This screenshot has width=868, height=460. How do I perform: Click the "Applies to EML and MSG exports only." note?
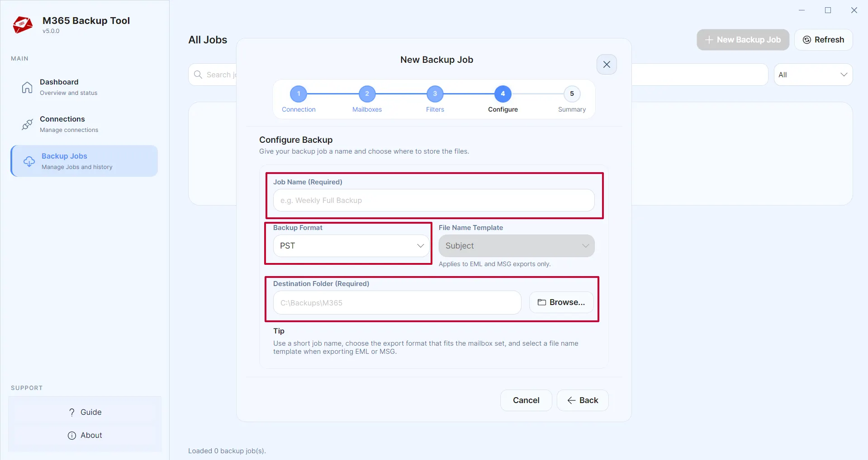[494, 264]
